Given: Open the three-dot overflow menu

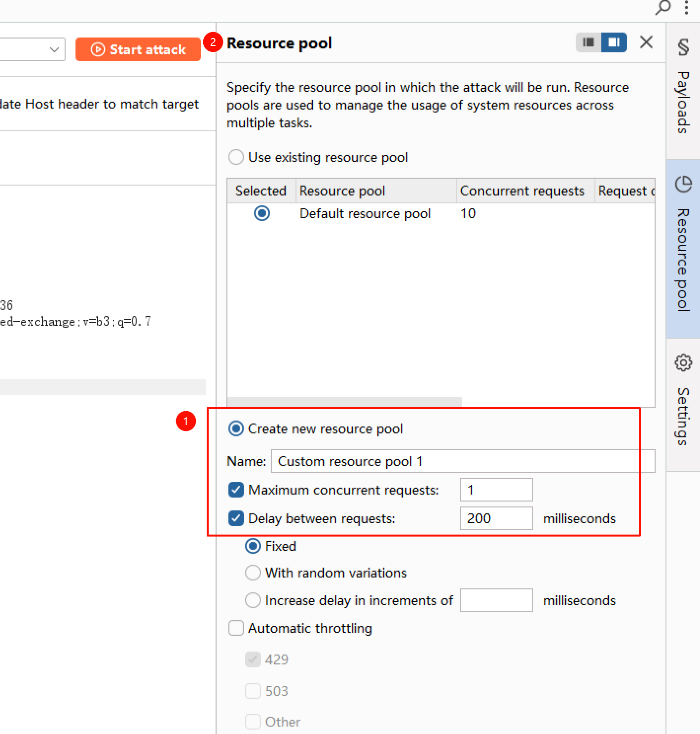Looking at the screenshot, I should [x=686, y=7].
